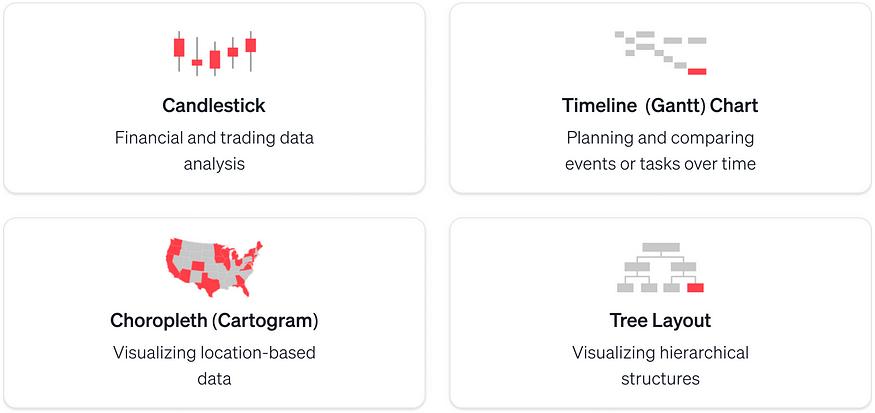Viewport: 875px width, 413px height.
Task: Click the red candlestick chart icon
Action: (x=214, y=53)
